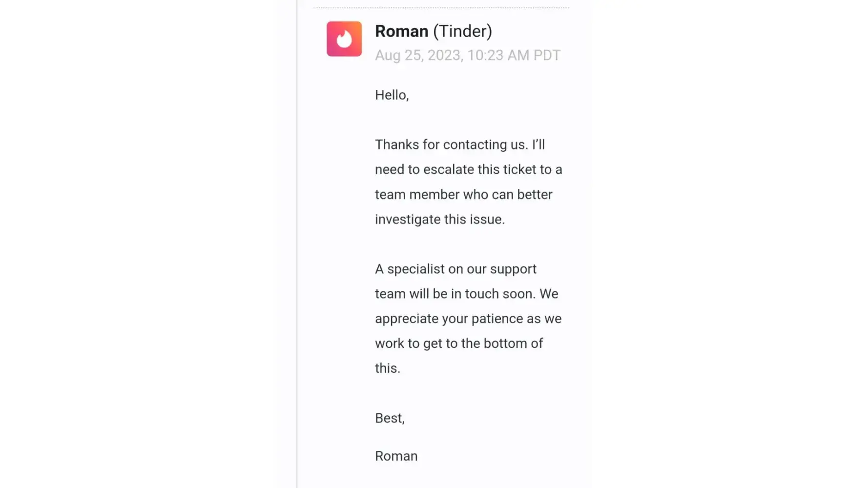The width and height of the screenshot is (868, 488).
Task: Click the single word "this." ending the paragraph
Action: tap(387, 368)
